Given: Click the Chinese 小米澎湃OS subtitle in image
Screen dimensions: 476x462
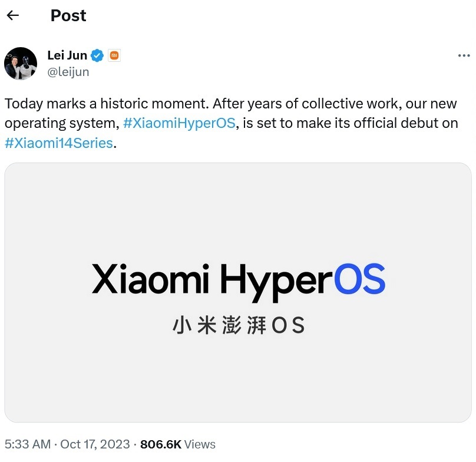Looking at the screenshot, I should pyautogui.click(x=238, y=325).
